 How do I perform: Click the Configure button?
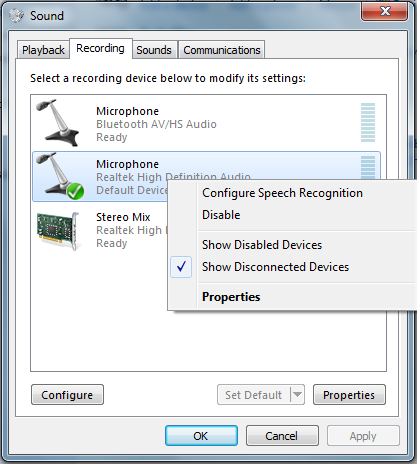point(67,395)
